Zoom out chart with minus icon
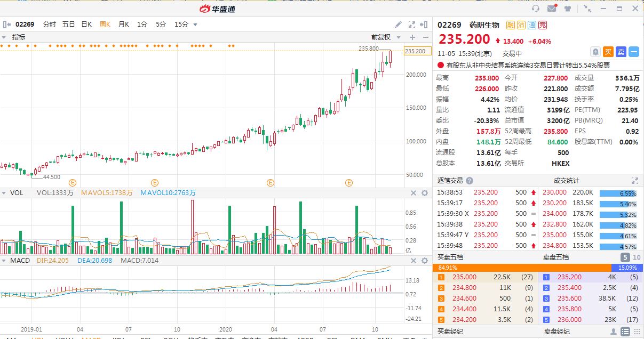The height and width of the screenshot is (339, 644). [425, 37]
